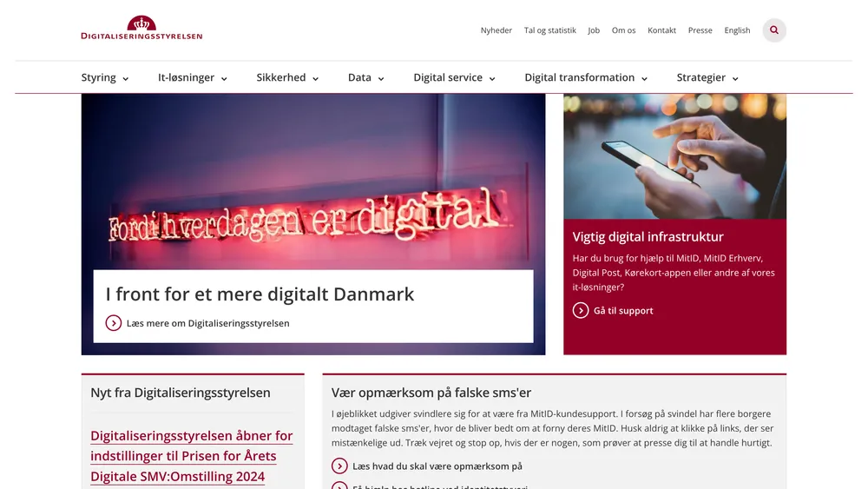Image resolution: width=868 pixels, height=489 pixels.
Task: Click arrow icon beside Læs mere om Digitaliseringsstyrelsen
Action: tap(114, 323)
